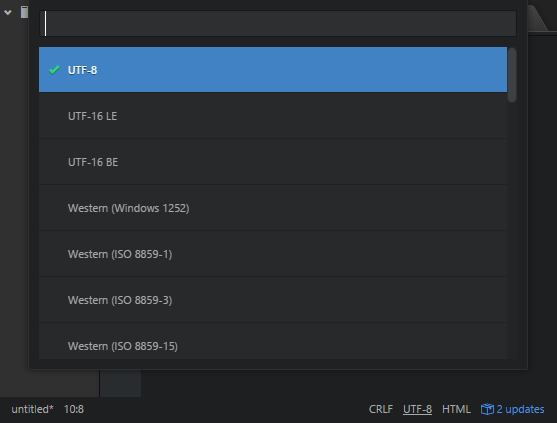Open CRLF line ending selector
This screenshot has width=557, height=423.
(x=381, y=409)
